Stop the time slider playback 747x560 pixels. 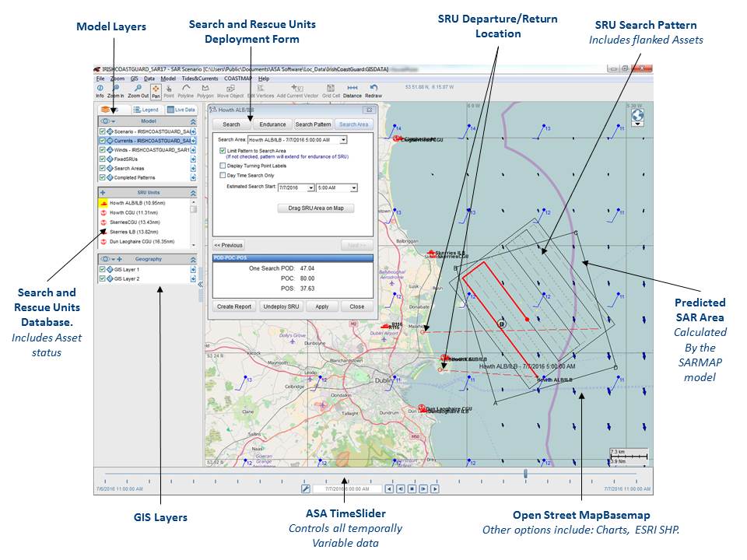coord(412,488)
